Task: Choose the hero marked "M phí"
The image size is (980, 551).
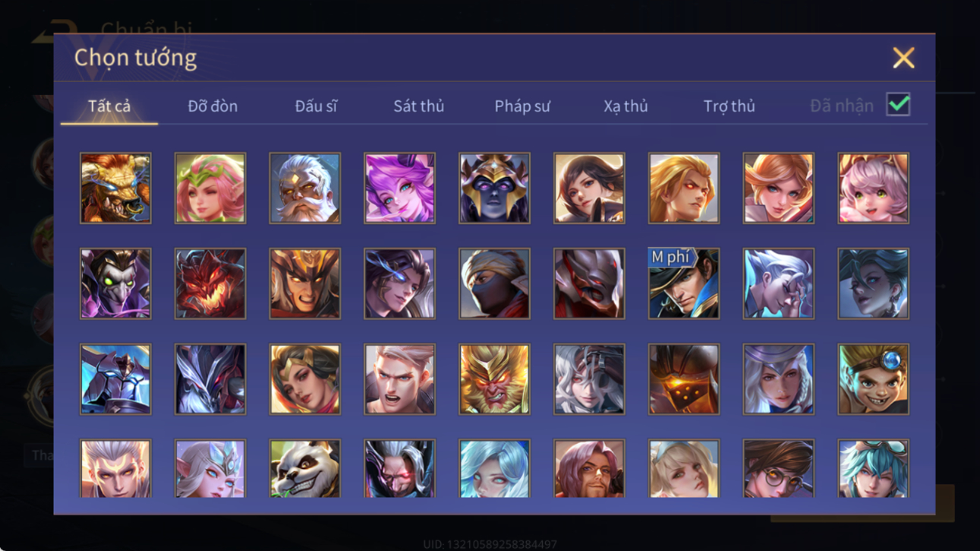Action: [684, 284]
